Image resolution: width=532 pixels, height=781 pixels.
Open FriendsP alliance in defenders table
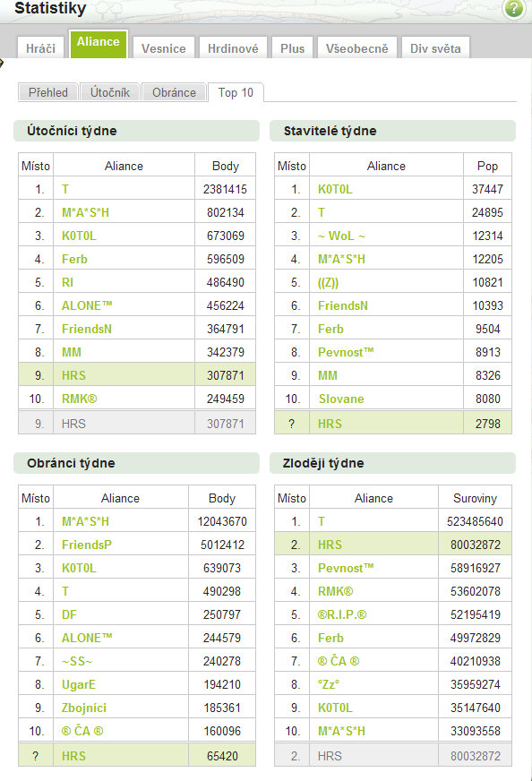pos(87,545)
